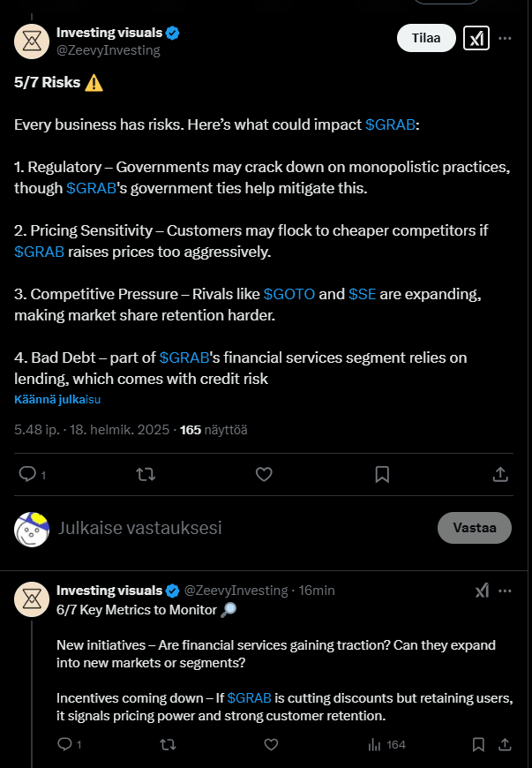Screen dimensions: 532x768
Task: Click the $SE cashtag link
Action: (x=362, y=294)
